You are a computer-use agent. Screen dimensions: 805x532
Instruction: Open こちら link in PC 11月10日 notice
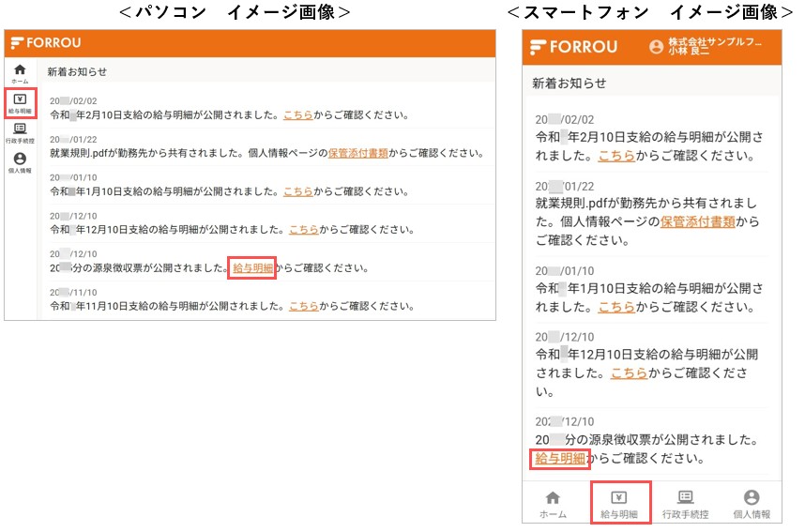coord(304,306)
